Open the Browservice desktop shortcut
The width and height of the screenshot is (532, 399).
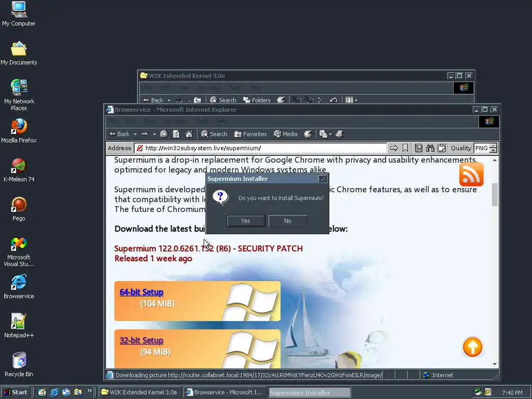tap(19, 287)
